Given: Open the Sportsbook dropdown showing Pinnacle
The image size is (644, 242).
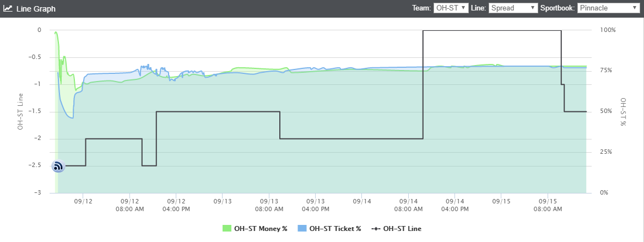Looking at the screenshot, I should 608,8.
